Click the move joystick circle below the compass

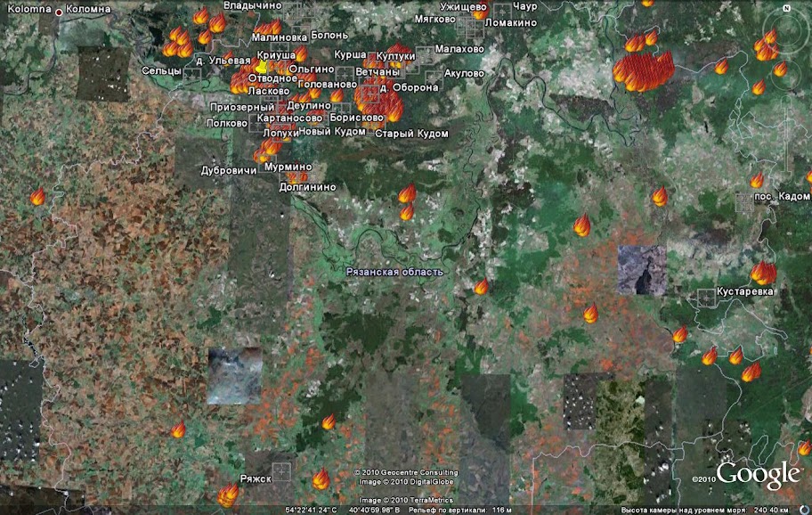pyautogui.click(x=785, y=77)
